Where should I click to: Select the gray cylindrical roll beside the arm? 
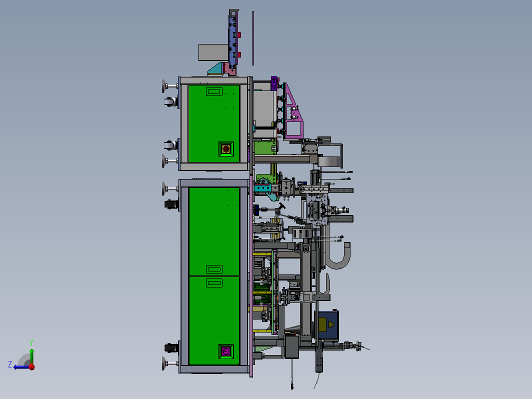[x=329, y=162]
